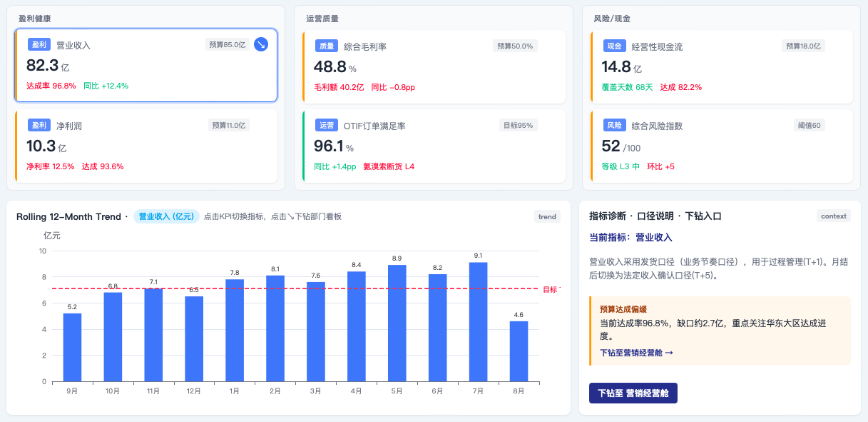Click the trend tag on chart panel
The image size is (868, 422).
coord(547,216)
